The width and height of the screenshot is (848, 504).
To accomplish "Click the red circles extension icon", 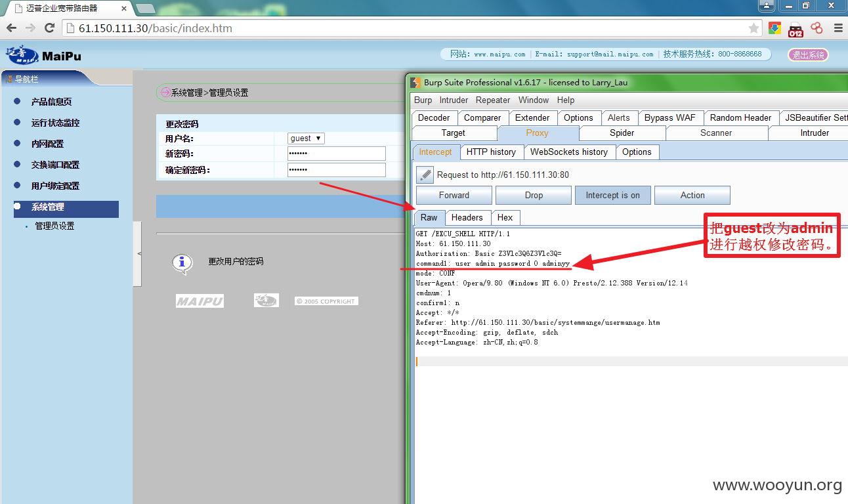I will [816, 28].
